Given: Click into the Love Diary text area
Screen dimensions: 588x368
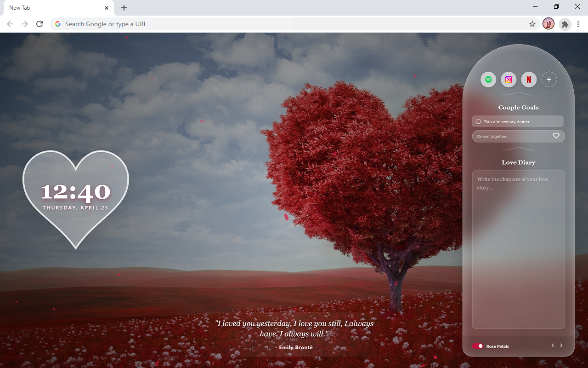Looking at the screenshot, I should [x=518, y=249].
